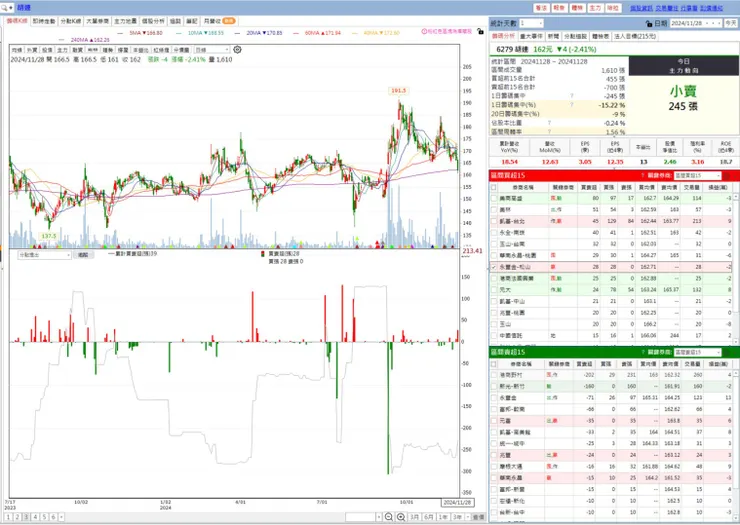
Task: Click 小賣 245 張 main force indicator
Action: pyautogui.click(x=683, y=99)
